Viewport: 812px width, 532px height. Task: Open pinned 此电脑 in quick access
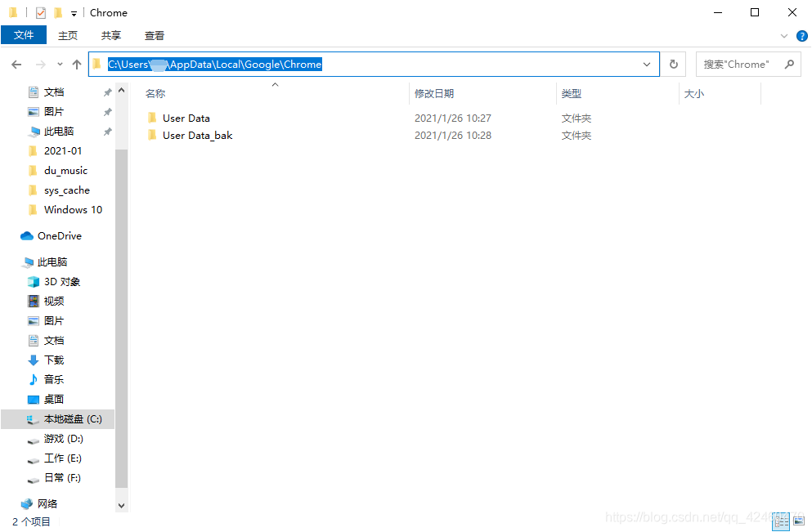(x=59, y=132)
